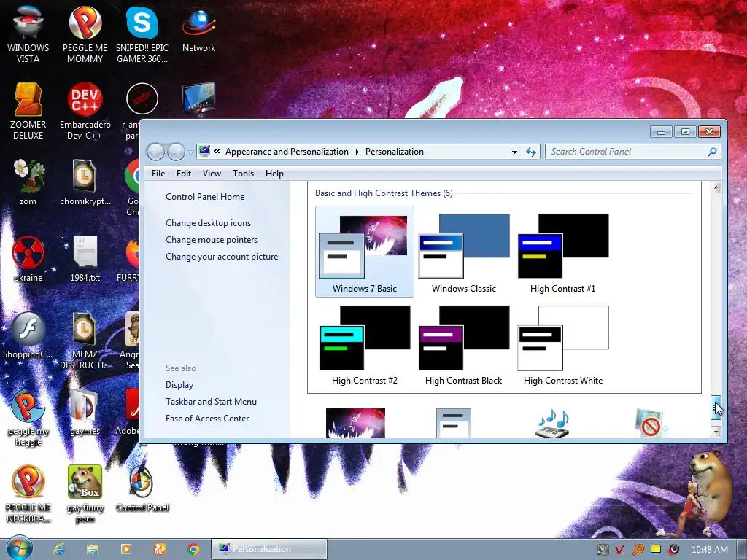Open the Tools menu
The height and width of the screenshot is (560, 747).
coord(243,174)
